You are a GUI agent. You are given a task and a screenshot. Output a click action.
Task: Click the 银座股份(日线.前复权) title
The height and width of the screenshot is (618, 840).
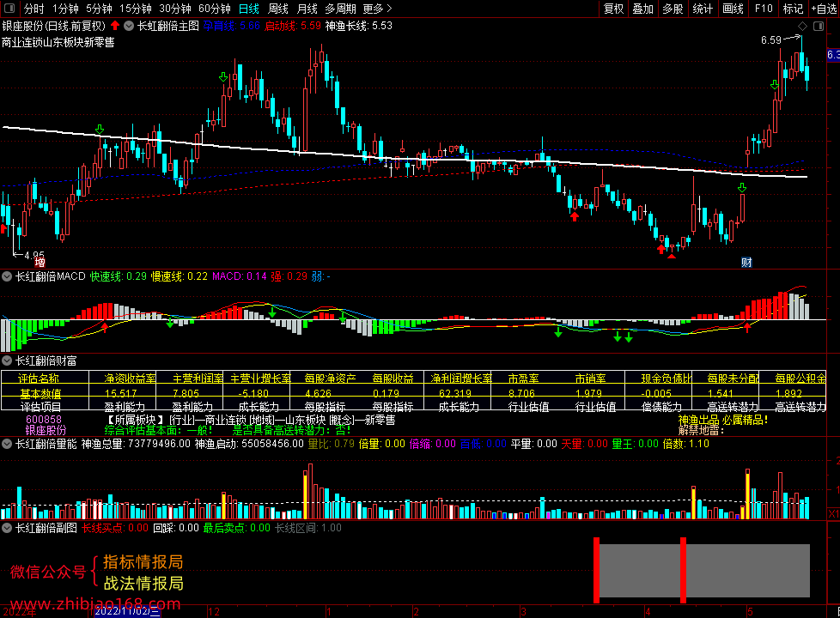point(54,26)
